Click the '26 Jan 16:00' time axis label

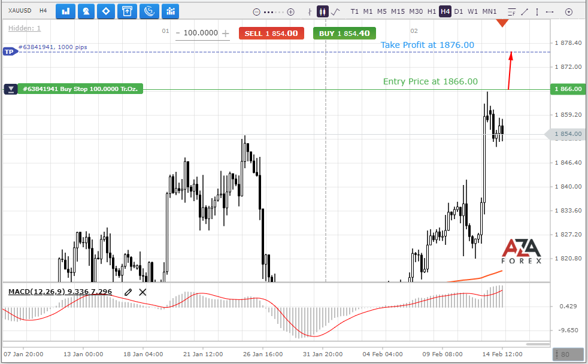pyautogui.click(x=263, y=354)
